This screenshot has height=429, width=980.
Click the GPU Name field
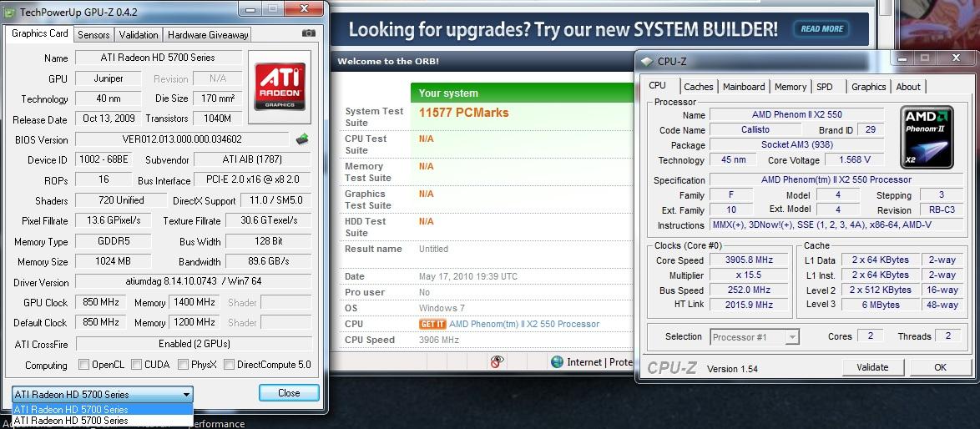(x=158, y=58)
